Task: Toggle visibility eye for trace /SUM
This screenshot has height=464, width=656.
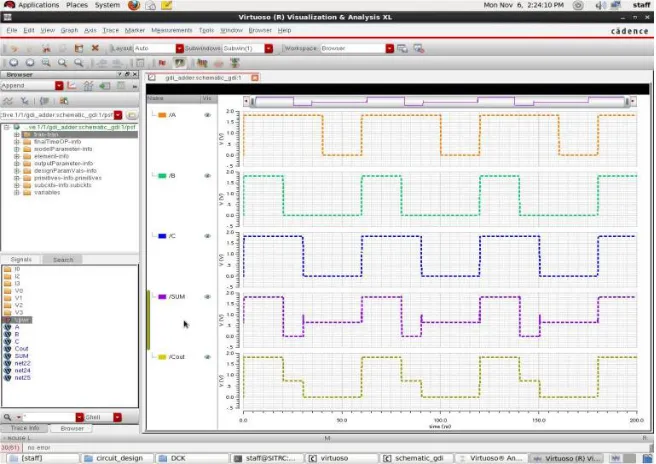Action: pos(207,297)
